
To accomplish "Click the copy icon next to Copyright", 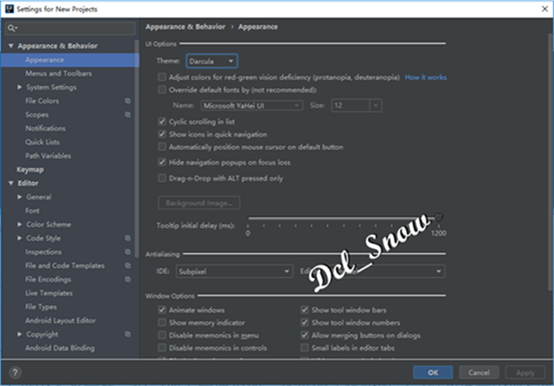I will 128,334.
